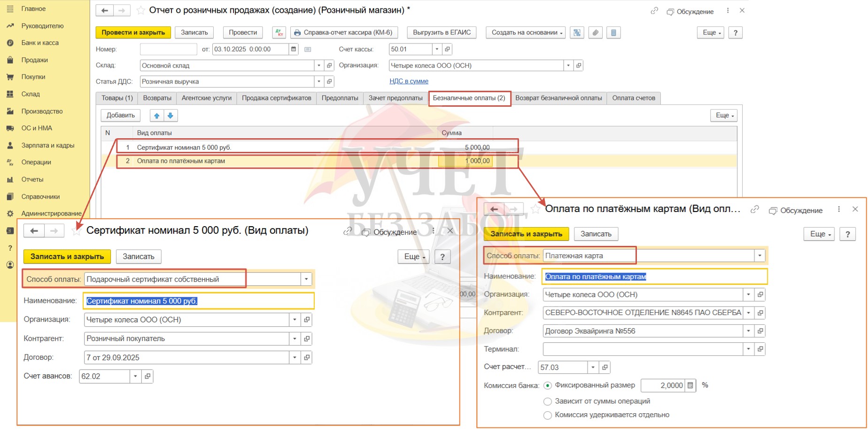Image resolution: width=868 pixels, height=433 pixels.
Task: Mark report as favorite with star
Action: 140,10
